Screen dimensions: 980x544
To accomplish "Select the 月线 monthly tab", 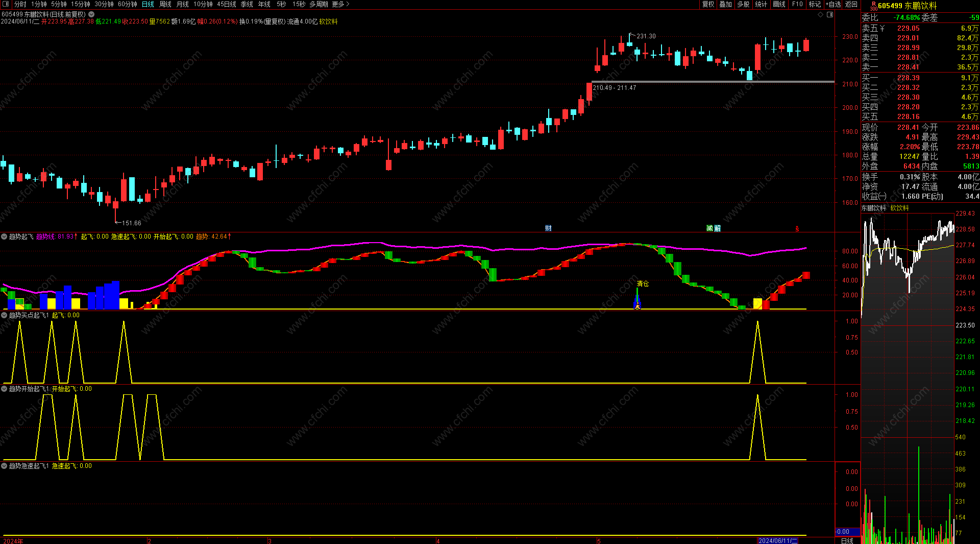I will pyautogui.click(x=183, y=4).
